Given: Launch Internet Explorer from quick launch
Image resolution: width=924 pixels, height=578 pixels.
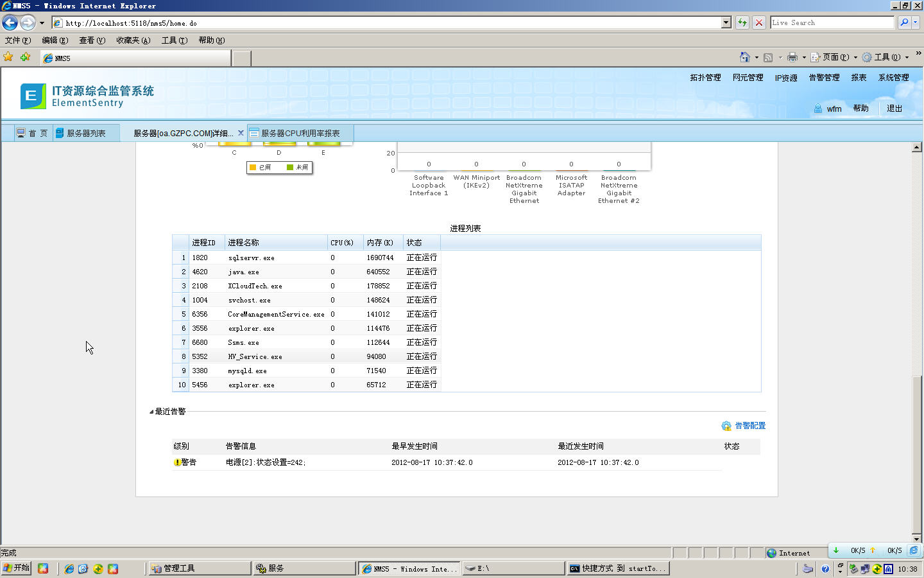Looking at the screenshot, I should (x=69, y=568).
